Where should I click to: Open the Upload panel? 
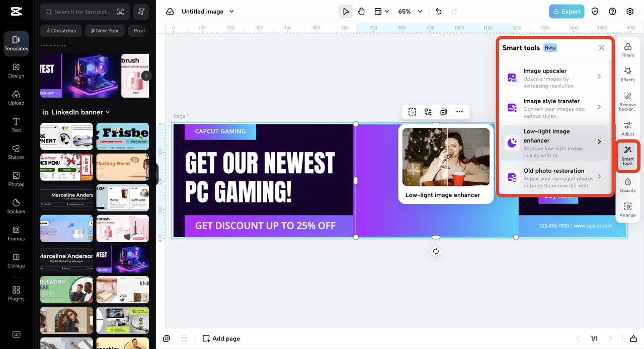(x=16, y=98)
